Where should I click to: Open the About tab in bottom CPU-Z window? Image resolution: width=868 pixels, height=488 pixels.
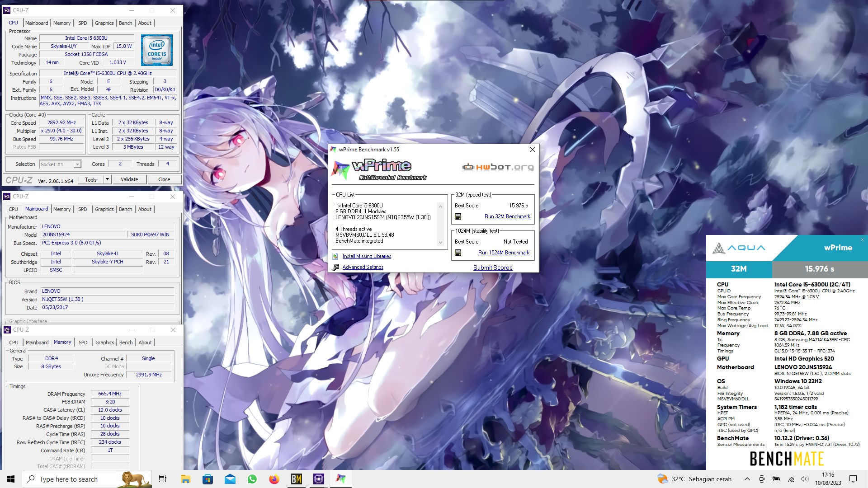point(145,343)
